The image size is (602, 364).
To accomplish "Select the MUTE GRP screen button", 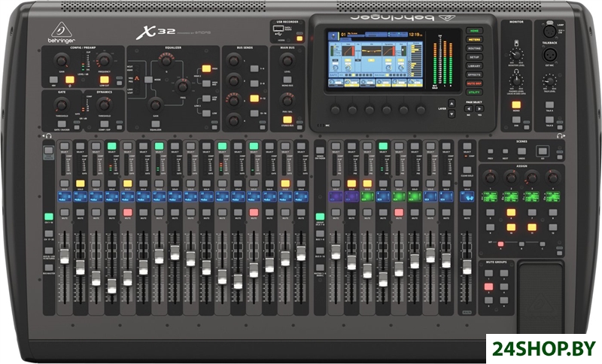I will pyautogui.click(x=474, y=83).
